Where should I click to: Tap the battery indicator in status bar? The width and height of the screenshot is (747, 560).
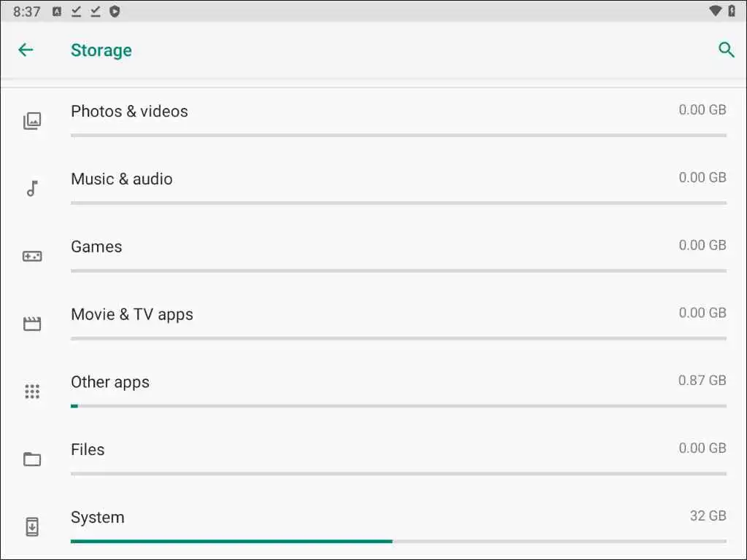click(732, 12)
